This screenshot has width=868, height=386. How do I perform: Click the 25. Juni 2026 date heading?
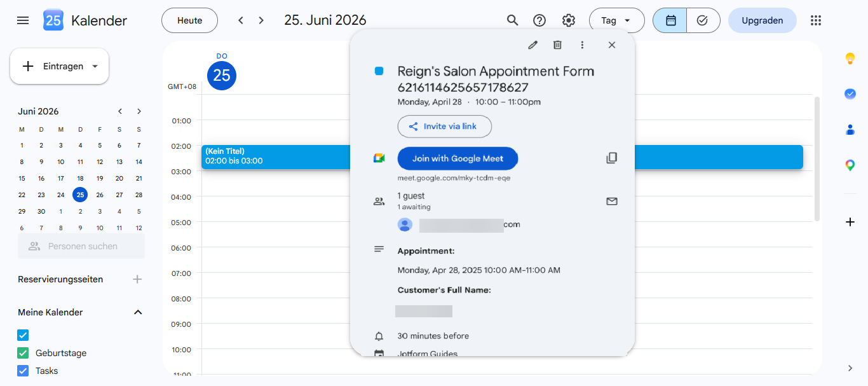[325, 20]
